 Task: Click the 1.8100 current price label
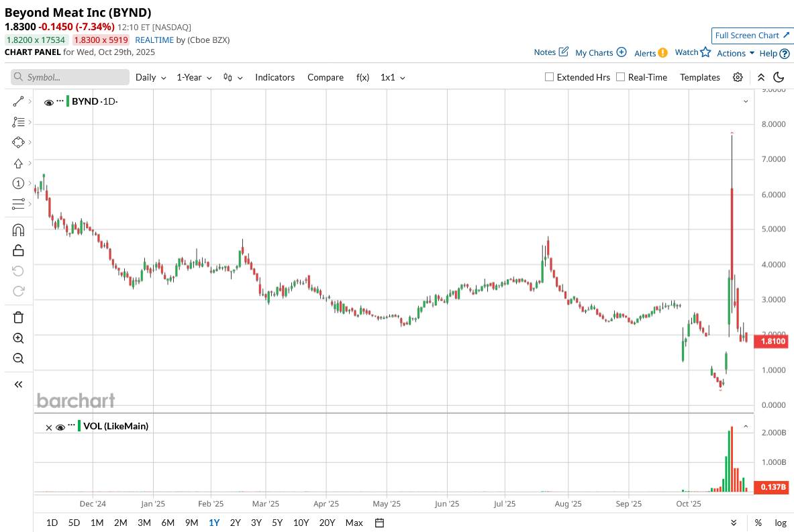click(x=773, y=341)
